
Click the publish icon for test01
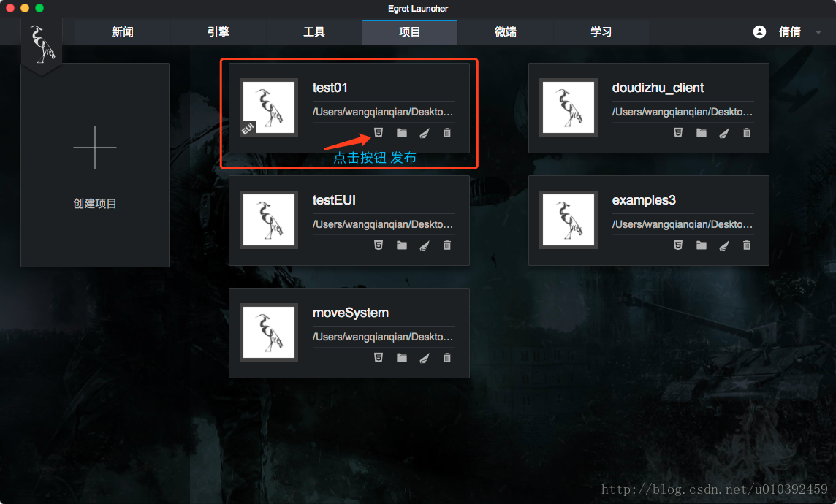point(379,133)
